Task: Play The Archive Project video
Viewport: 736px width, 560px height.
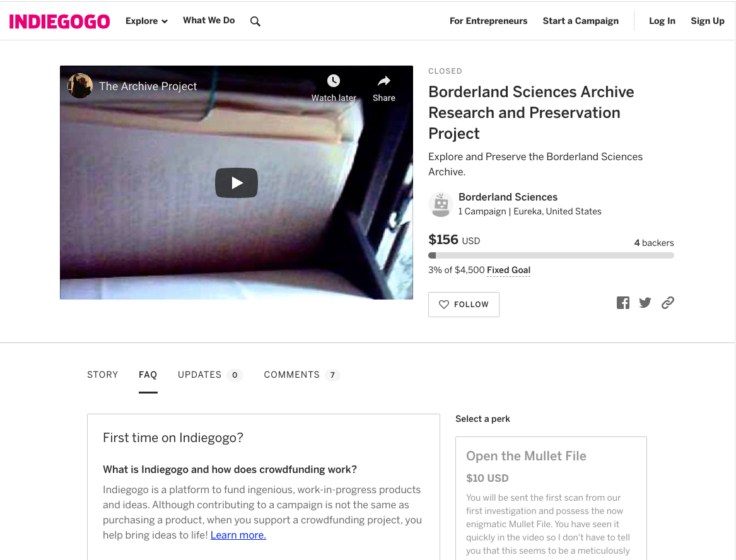Action: 236,183
